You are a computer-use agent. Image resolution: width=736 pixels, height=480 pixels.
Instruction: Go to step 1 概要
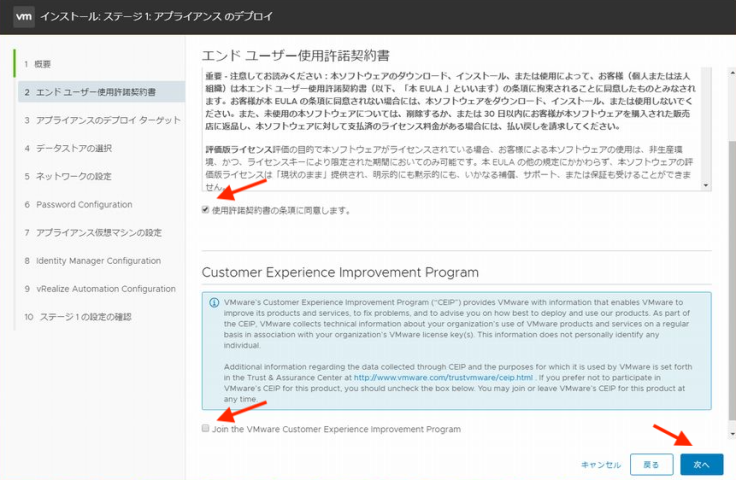[x=38, y=64]
